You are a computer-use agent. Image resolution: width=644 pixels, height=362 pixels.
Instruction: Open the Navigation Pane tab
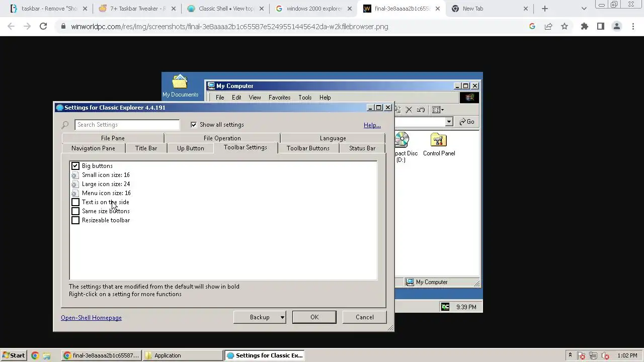(x=93, y=148)
